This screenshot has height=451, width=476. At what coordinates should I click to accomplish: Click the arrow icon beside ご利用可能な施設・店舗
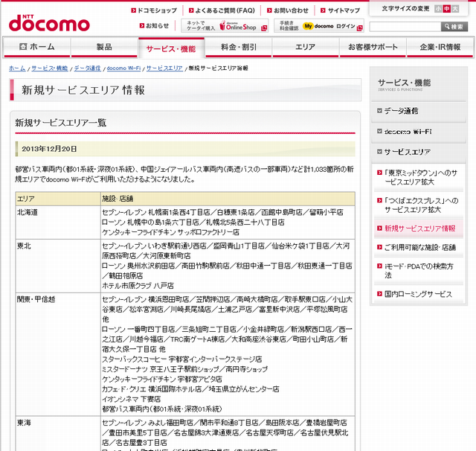coord(379,247)
